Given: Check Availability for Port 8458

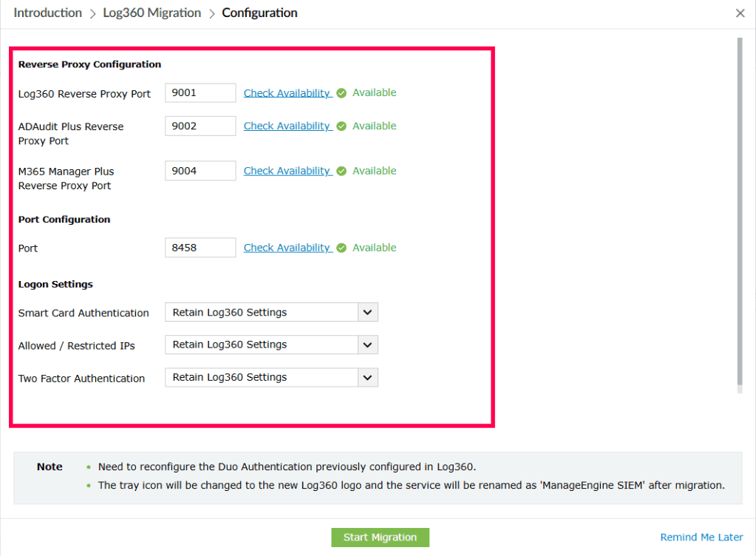Looking at the screenshot, I should coord(287,248).
